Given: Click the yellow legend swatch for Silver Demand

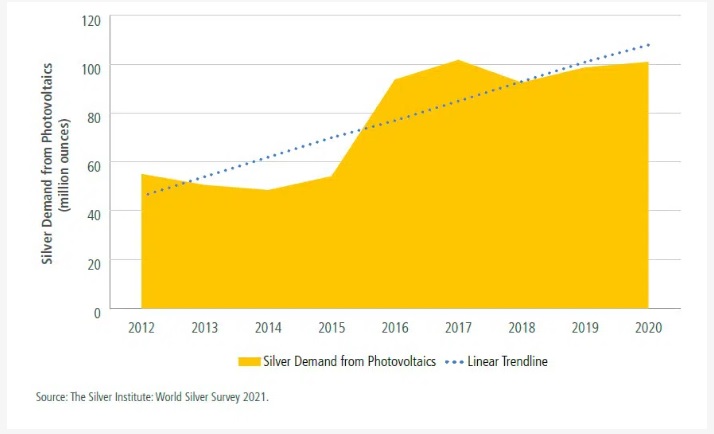Looking at the screenshot, I should click(x=248, y=361).
